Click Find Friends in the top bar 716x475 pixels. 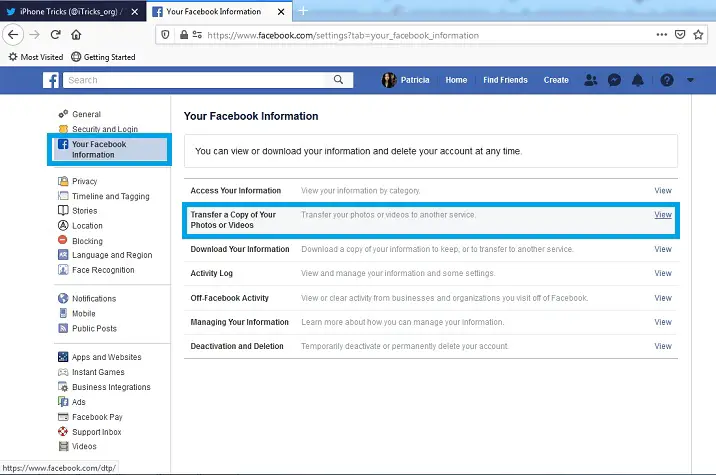pos(505,80)
